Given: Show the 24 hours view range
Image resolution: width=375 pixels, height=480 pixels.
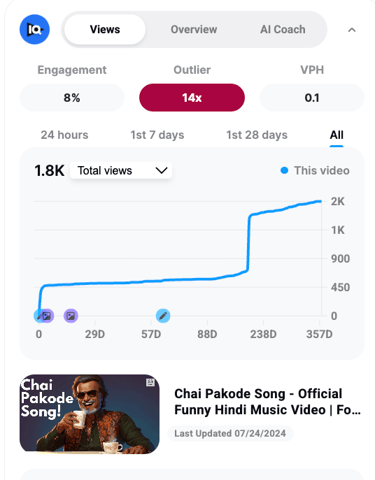Looking at the screenshot, I should point(65,135).
